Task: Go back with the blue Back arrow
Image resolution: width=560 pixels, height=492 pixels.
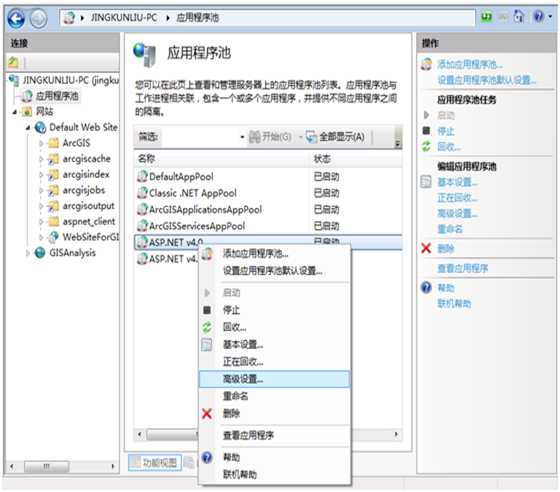Action: [x=16, y=18]
